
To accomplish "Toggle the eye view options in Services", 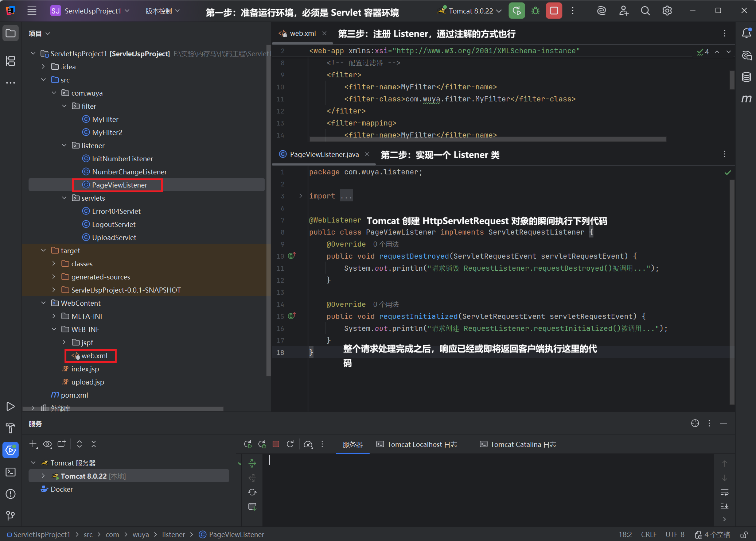I will point(47,444).
